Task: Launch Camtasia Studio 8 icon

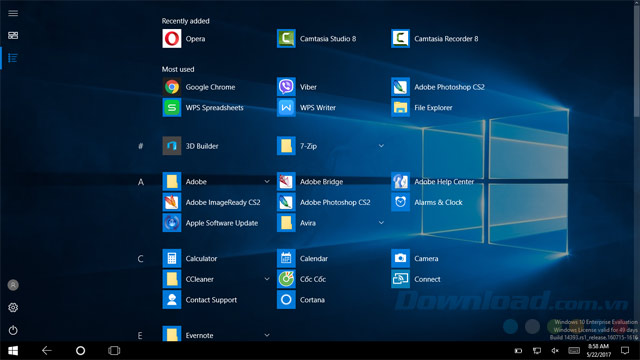Action: 286,39
